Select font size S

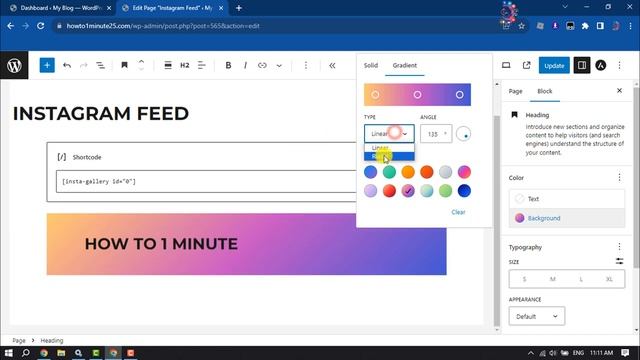[524, 279]
